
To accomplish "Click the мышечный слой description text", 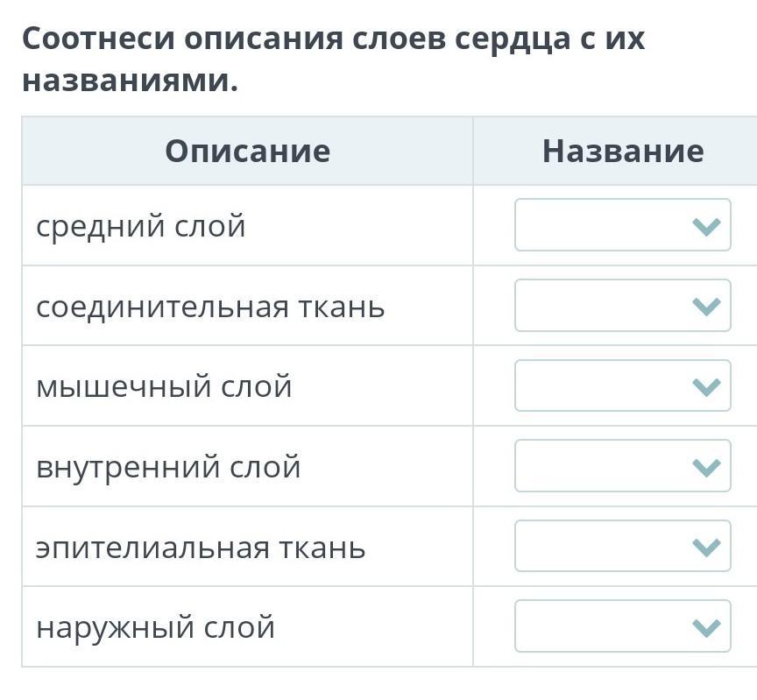I will 164,386.
